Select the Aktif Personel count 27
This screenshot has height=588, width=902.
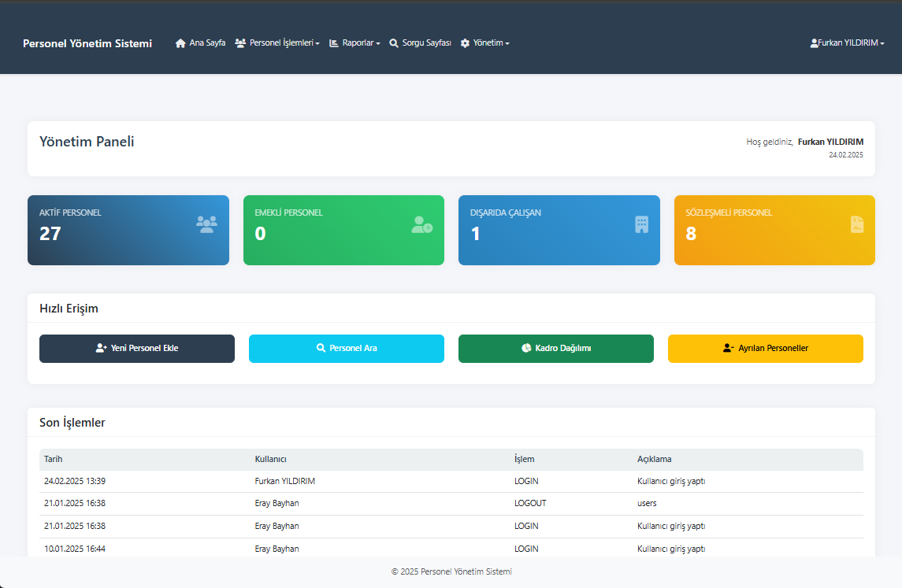[x=50, y=233]
